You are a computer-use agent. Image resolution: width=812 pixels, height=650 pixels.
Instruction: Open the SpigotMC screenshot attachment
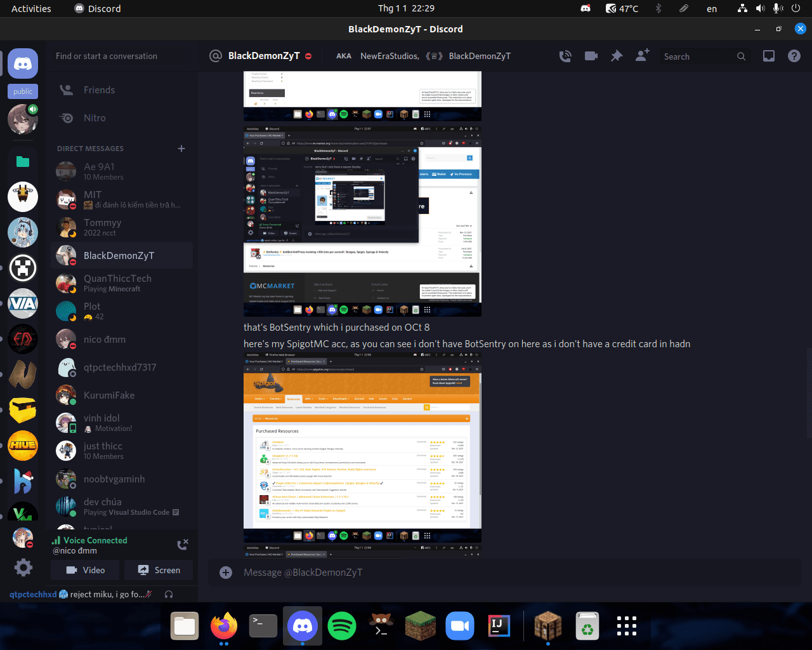point(362,448)
